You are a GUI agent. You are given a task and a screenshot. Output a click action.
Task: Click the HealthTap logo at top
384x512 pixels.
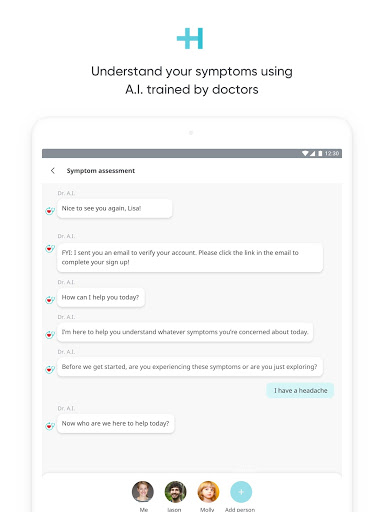point(190,38)
